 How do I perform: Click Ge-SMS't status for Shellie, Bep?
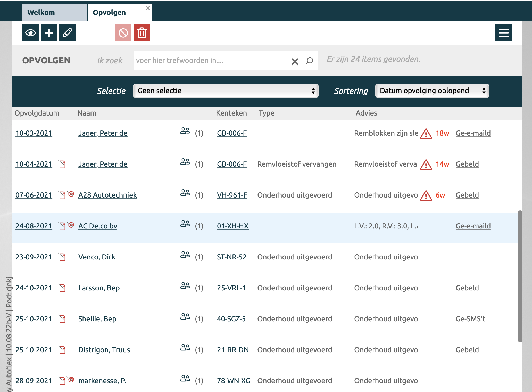pyautogui.click(x=470, y=319)
